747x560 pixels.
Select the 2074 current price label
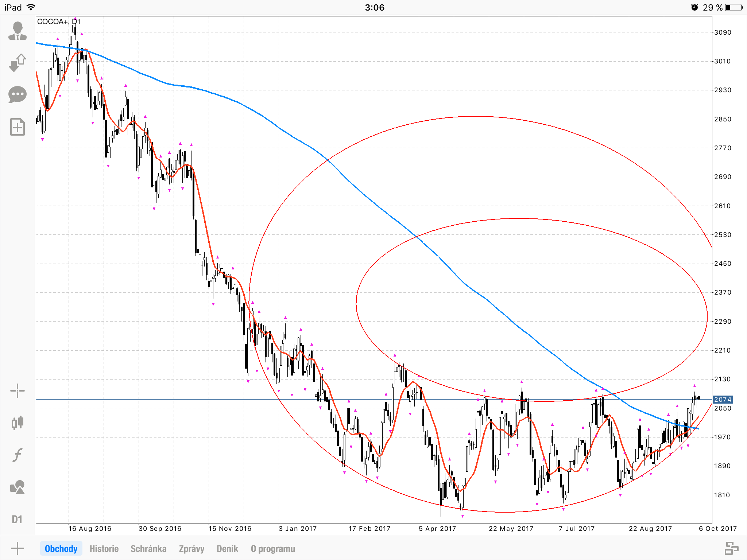point(723,400)
